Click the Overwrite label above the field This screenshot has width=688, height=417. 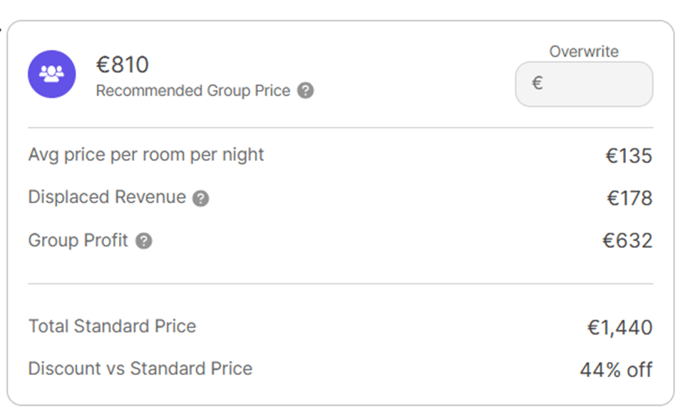click(584, 51)
